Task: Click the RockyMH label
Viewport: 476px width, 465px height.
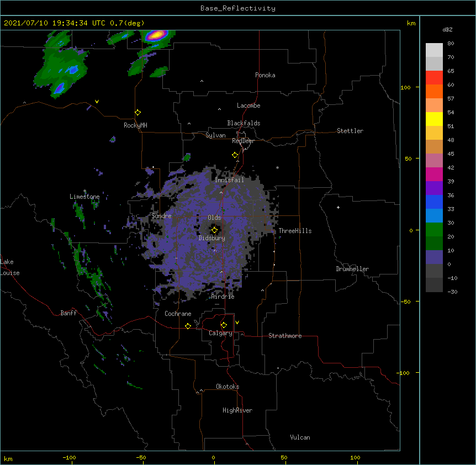Action: [135, 125]
